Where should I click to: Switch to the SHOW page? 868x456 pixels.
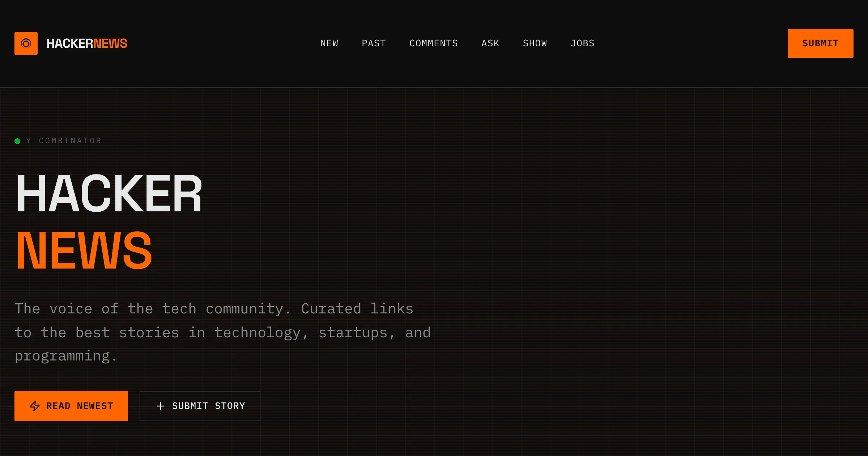(535, 43)
